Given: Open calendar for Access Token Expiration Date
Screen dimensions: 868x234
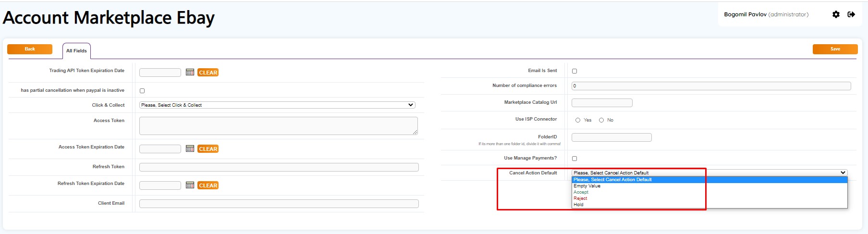Looking at the screenshot, I should pyautogui.click(x=190, y=149).
